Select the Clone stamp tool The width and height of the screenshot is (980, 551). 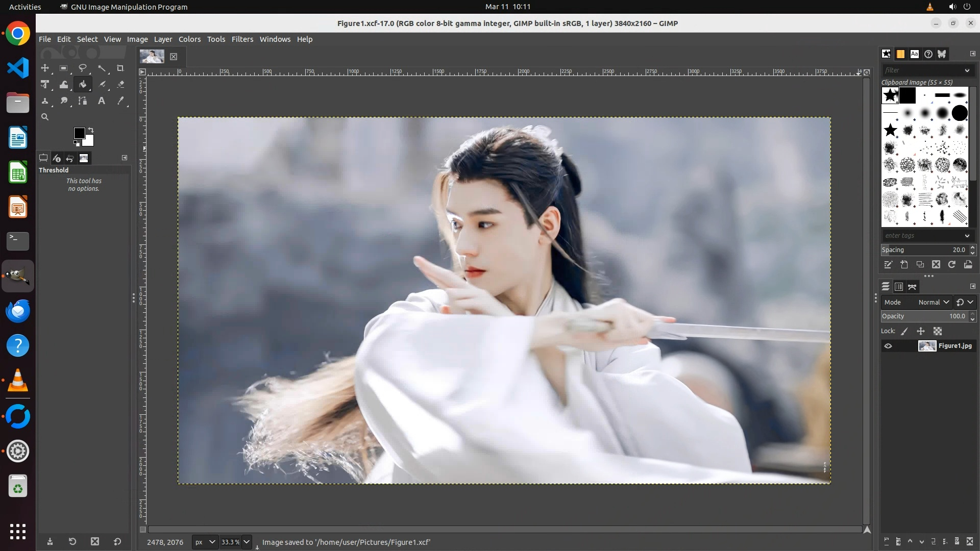[45, 101]
